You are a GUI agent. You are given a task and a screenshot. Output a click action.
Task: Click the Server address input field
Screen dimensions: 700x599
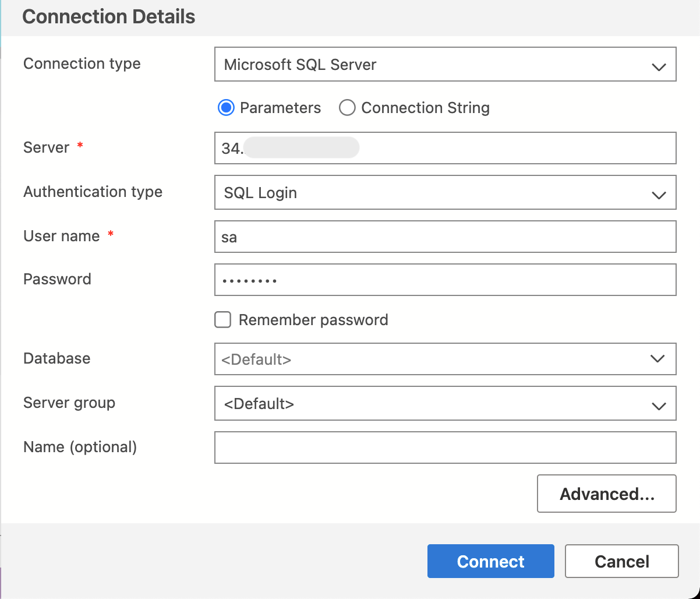(446, 148)
